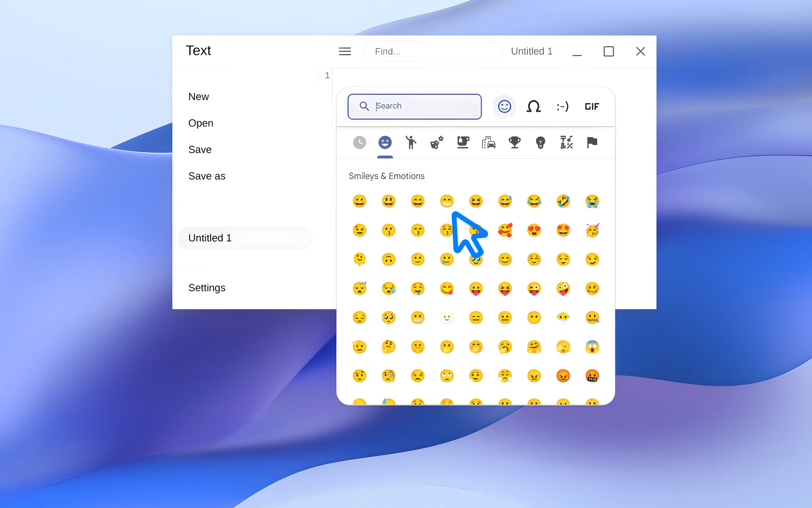Switch to the Travel & Places emoji section

[488, 143]
